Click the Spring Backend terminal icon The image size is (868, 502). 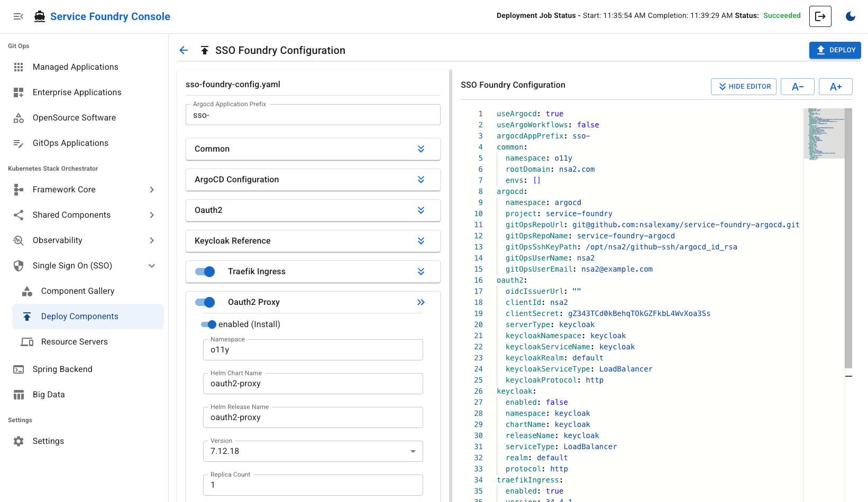(19, 369)
